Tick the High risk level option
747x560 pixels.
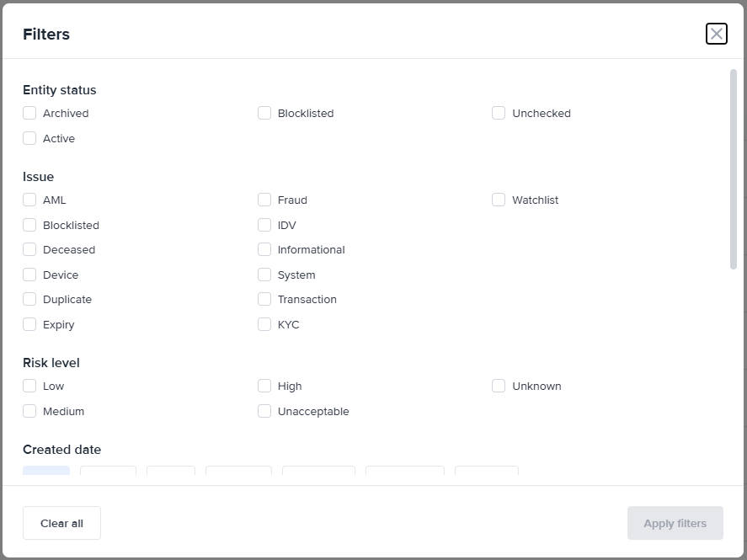[x=264, y=386]
